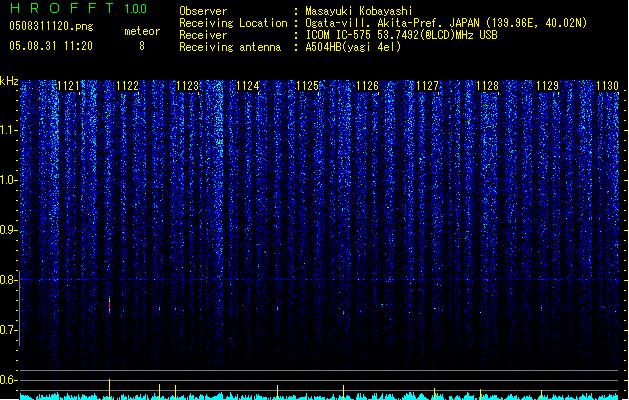Click the 0.9 kHz axis label
Image resolution: width=629 pixels, height=400 pixels.
click(x=8, y=230)
